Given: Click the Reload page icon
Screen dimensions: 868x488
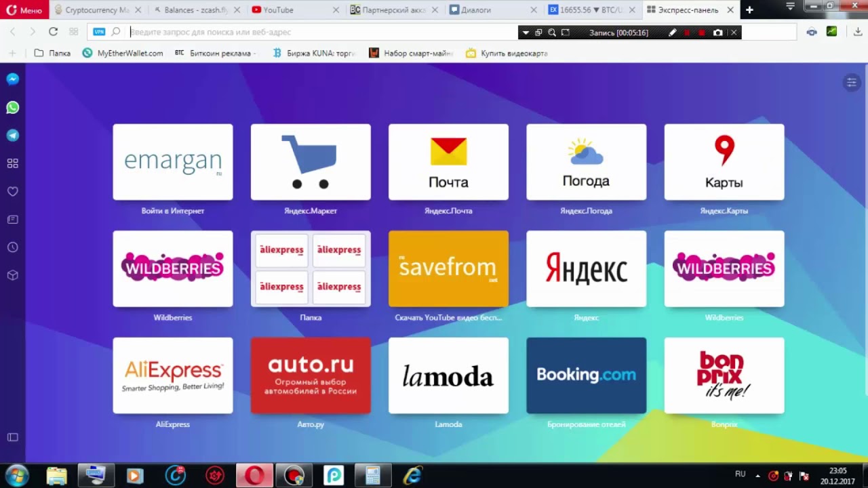Looking at the screenshot, I should (x=53, y=32).
